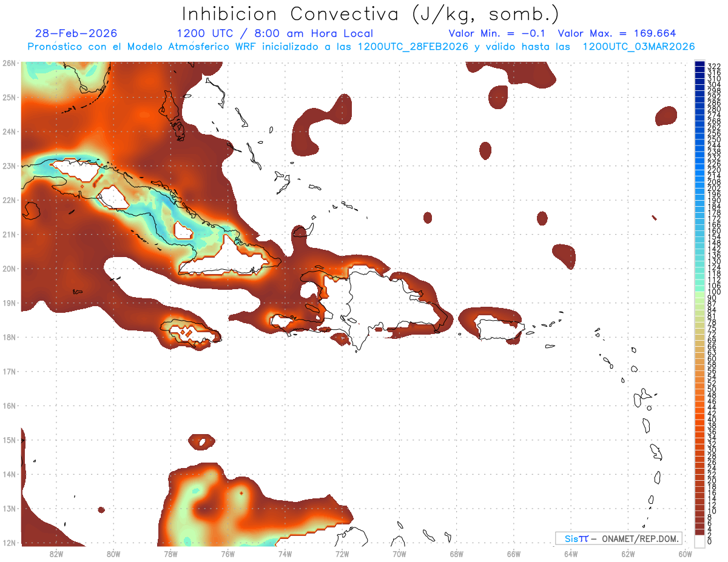The width and height of the screenshot is (728, 562).
Task: Select the 66W longitude label
Action: 514,554
